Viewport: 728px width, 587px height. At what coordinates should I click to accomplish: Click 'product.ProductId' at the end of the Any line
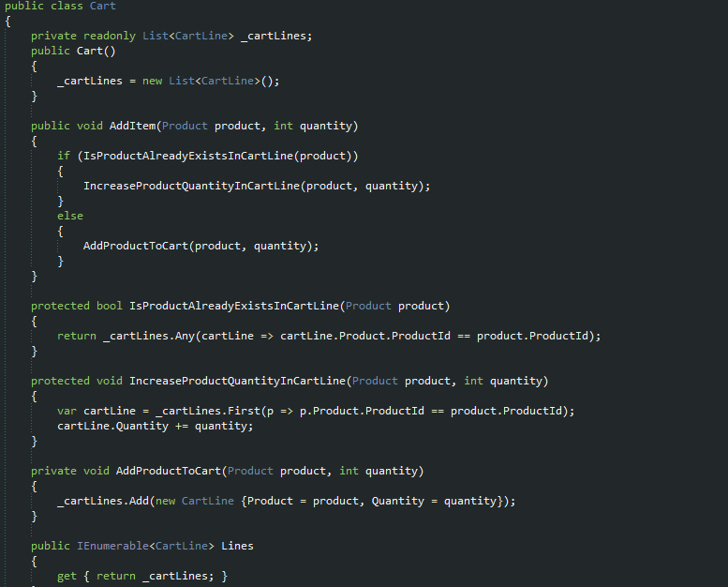point(532,336)
